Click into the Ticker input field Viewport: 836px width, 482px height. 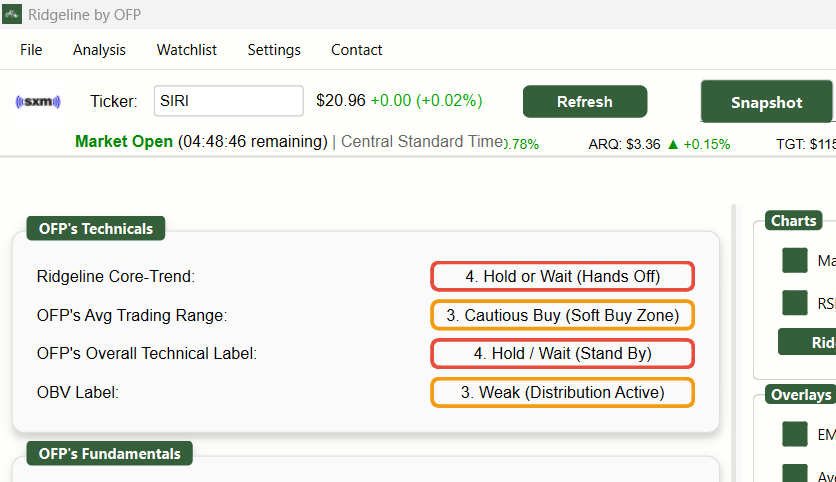click(229, 101)
